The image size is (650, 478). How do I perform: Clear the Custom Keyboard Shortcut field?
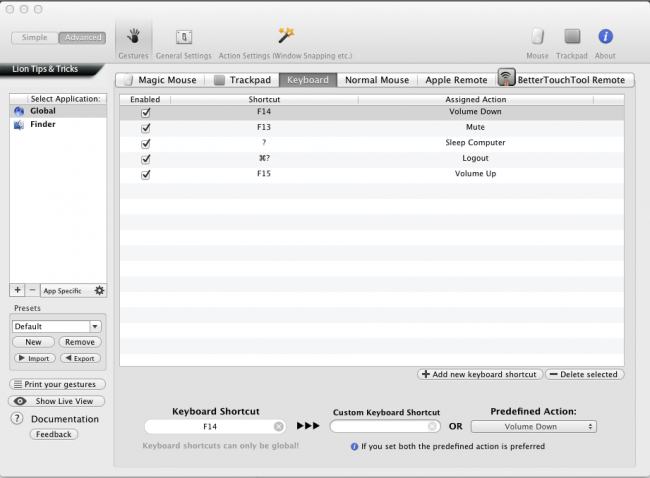pos(432,426)
